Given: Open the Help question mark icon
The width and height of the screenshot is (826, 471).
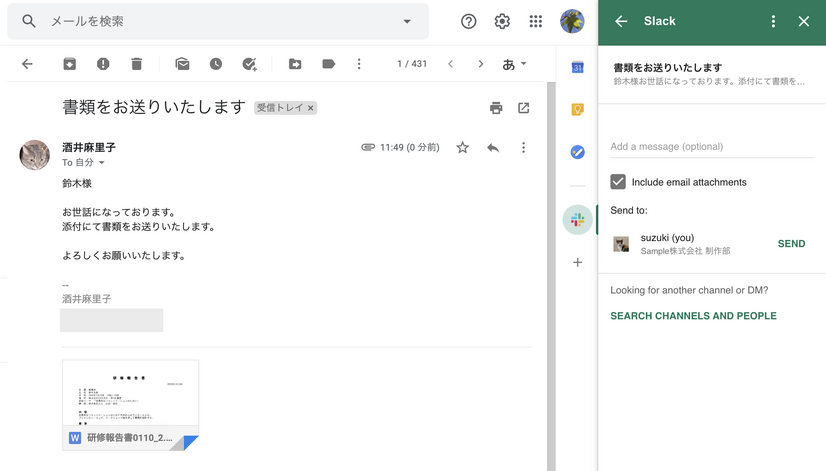Looking at the screenshot, I should (468, 21).
